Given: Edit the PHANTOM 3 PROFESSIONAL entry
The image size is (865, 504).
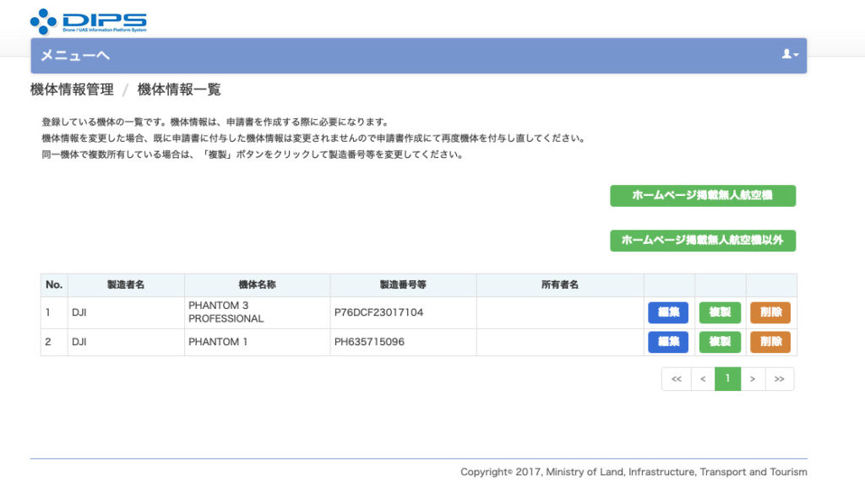Looking at the screenshot, I should pyautogui.click(x=668, y=313).
